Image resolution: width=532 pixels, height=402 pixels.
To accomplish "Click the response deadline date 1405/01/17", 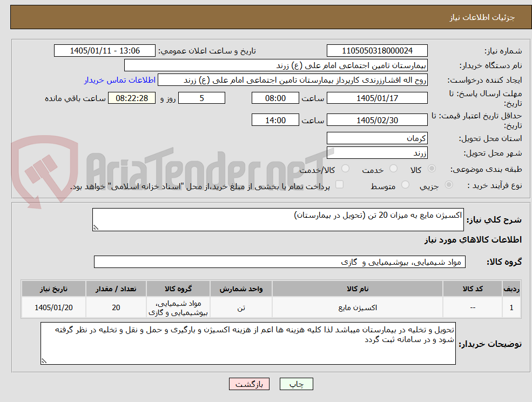I will pos(377,98).
